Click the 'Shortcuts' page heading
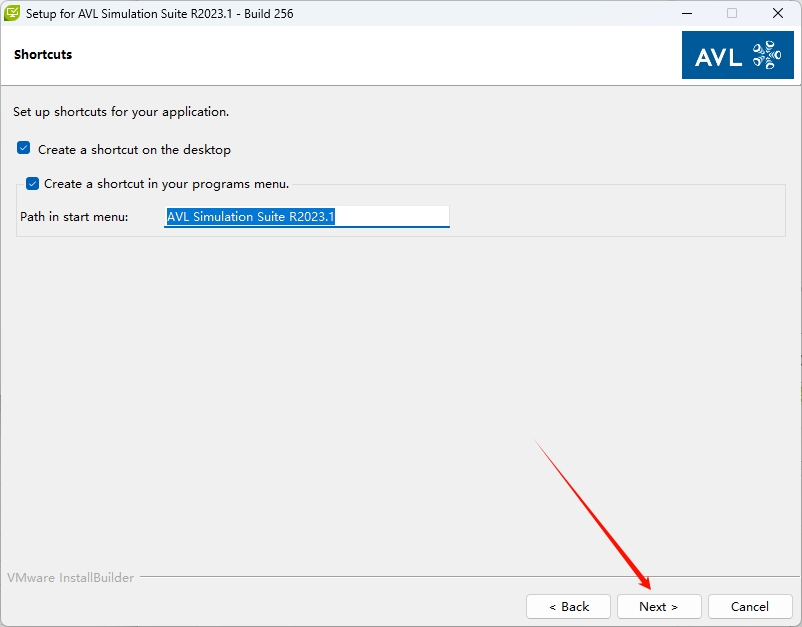This screenshot has height=627, width=802. pyautogui.click(x=43, y=55)
